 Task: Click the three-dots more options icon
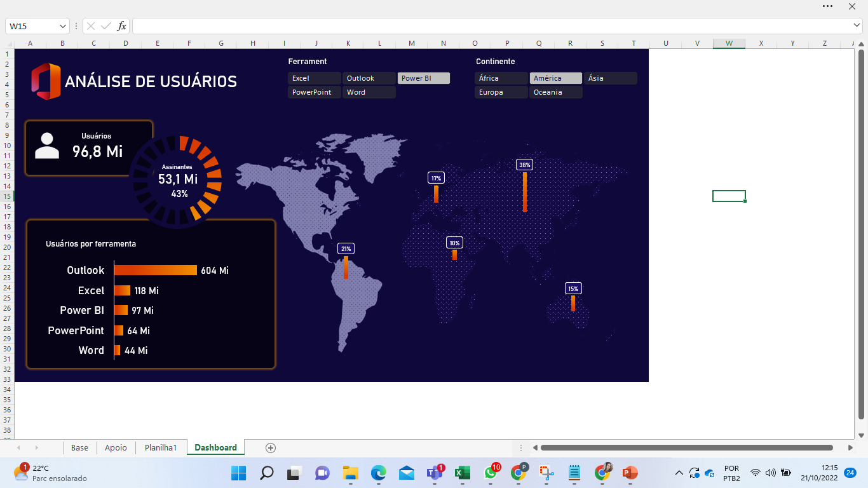(827, 6)
